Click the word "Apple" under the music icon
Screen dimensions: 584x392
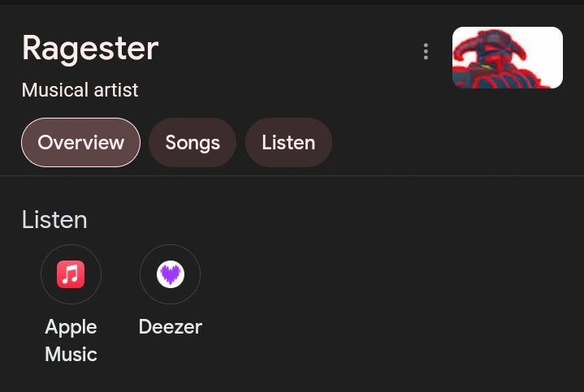point(71,327)
